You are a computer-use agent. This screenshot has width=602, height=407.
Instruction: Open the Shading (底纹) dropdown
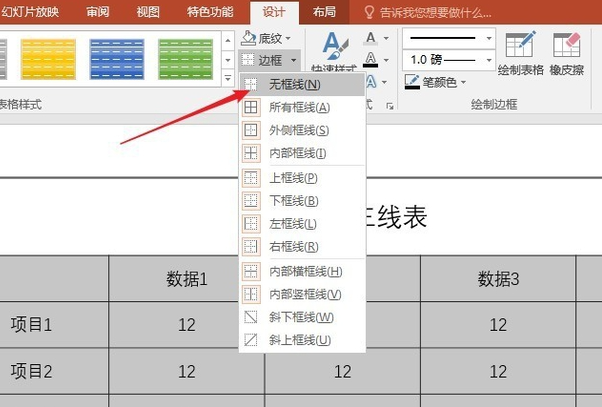pyautogui.click(x=266, y=38)
